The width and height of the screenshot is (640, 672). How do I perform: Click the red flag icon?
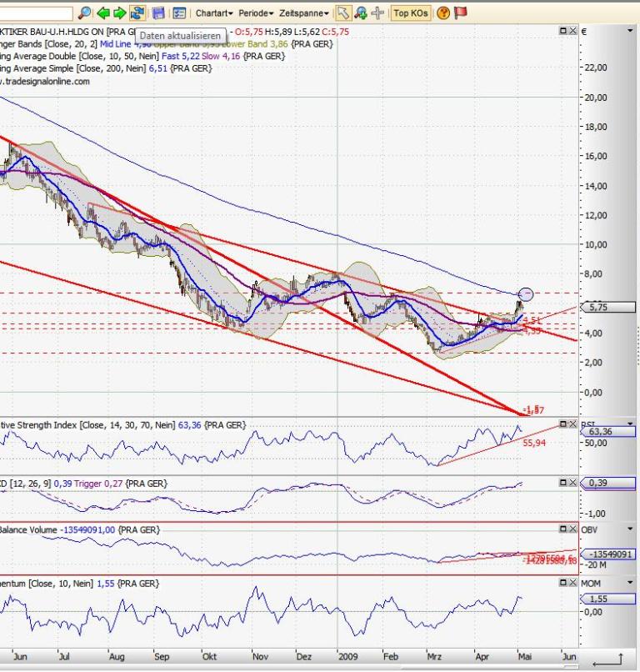click(461, 13)
